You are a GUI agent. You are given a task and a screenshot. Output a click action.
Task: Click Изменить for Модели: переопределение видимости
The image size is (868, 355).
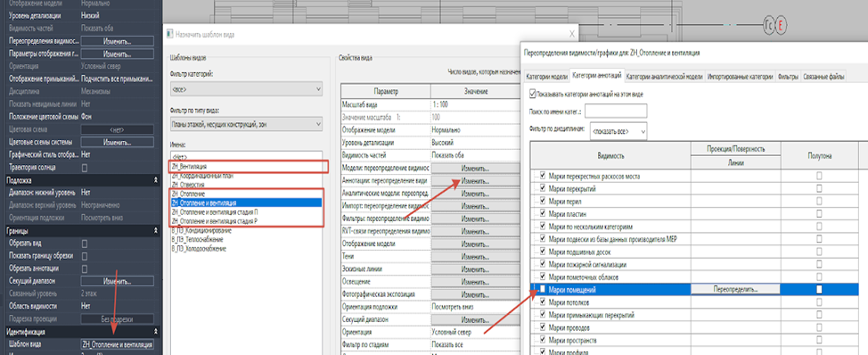pyautogui.click(x=475, y=169)
